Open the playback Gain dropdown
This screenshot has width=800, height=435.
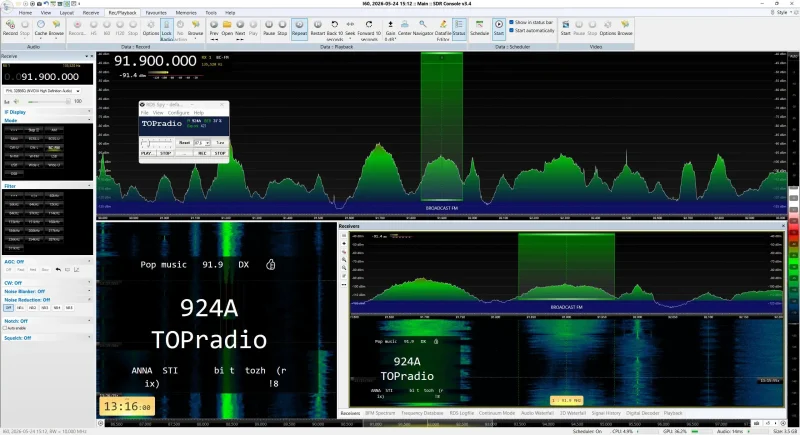click(x=390, y=30)
